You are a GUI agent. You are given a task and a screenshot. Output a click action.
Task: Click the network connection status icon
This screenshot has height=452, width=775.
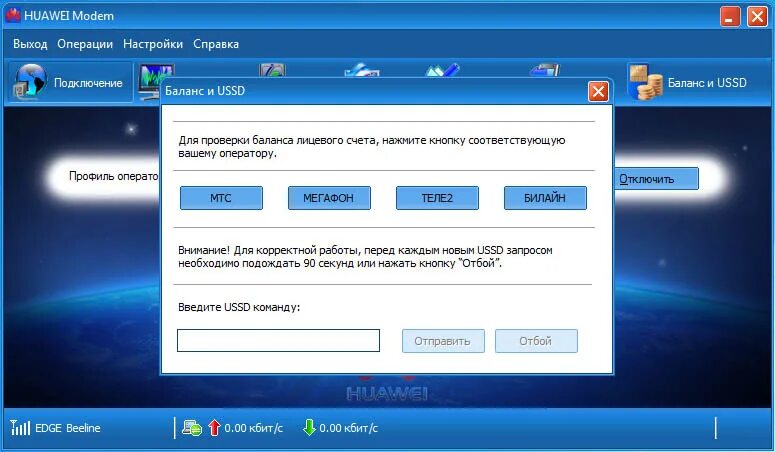point(191,427)
